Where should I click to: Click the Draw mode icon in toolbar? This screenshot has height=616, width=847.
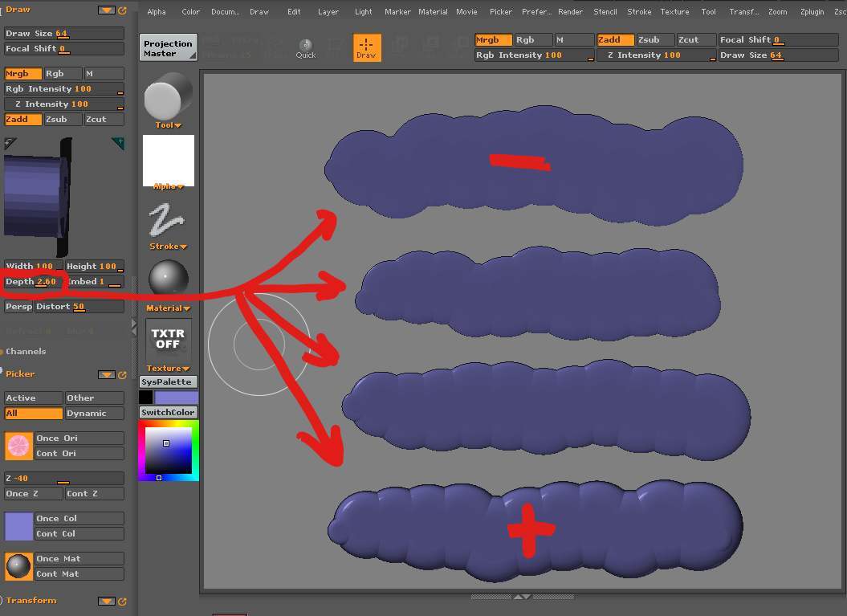coord(366,47)
